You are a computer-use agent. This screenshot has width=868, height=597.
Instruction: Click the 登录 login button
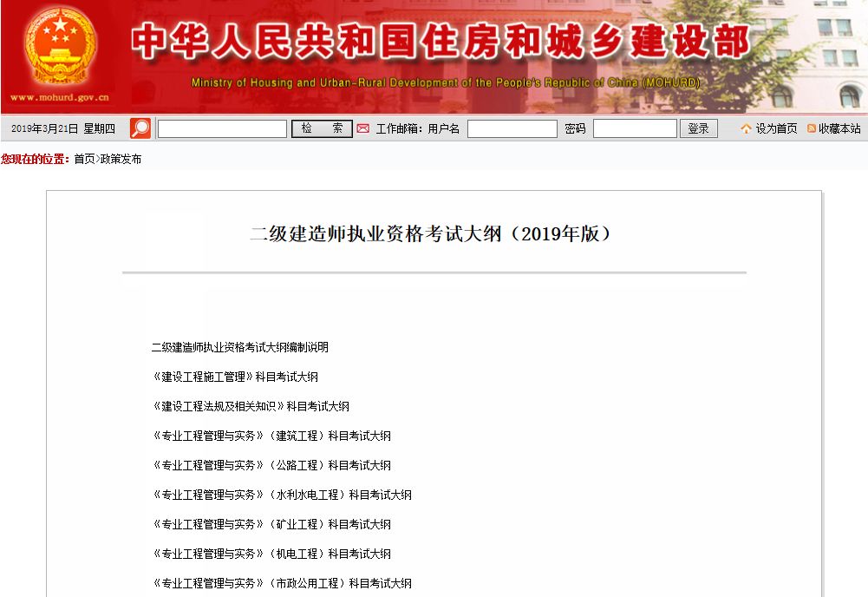click(699, 128)
